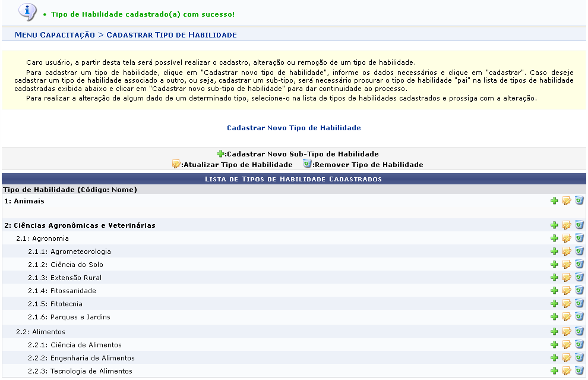Viewport: 588px width, 380px height.
Task: Delete the Parques e Jardins entry
Action: (x=579, y=317)
